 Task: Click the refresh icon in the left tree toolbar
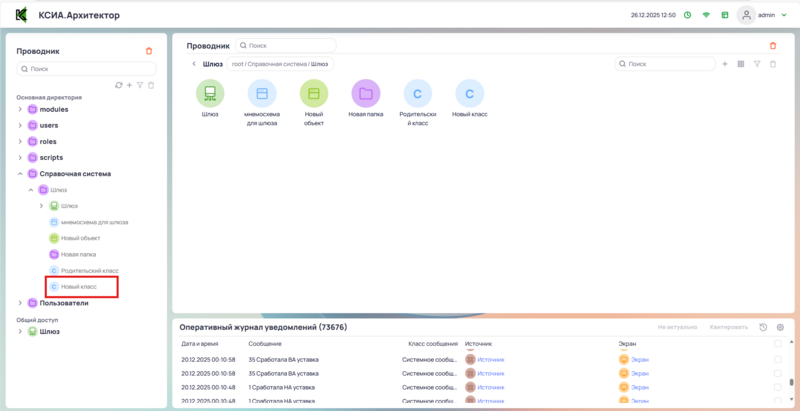point(119,85)
